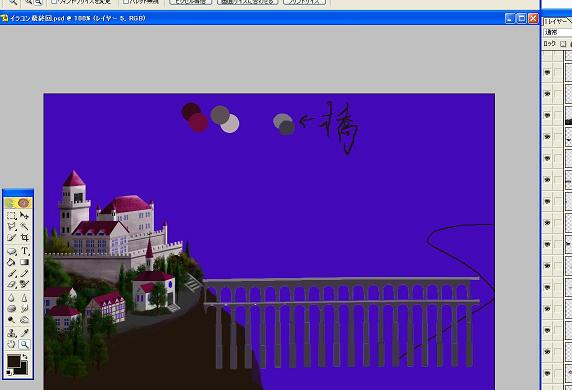Select the Red Eye Brush tool
Screen dimensions: 572x390
pos(24,284)
